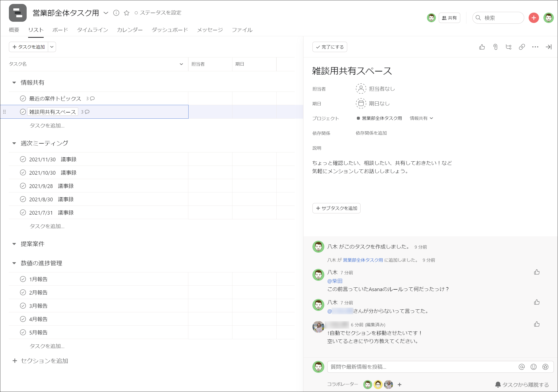Click the thumbs-up like icon in task toolbar

pyautogui.click(x=482, y=47)
